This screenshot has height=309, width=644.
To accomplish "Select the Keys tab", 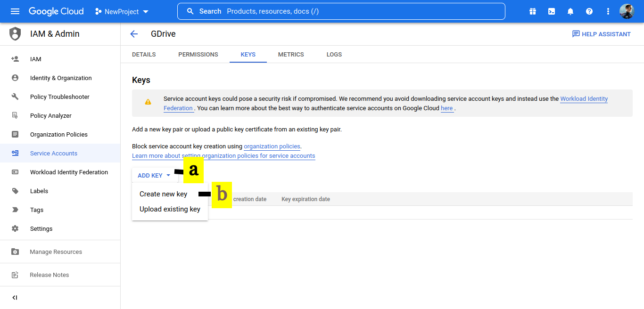I will pos(248,54).
